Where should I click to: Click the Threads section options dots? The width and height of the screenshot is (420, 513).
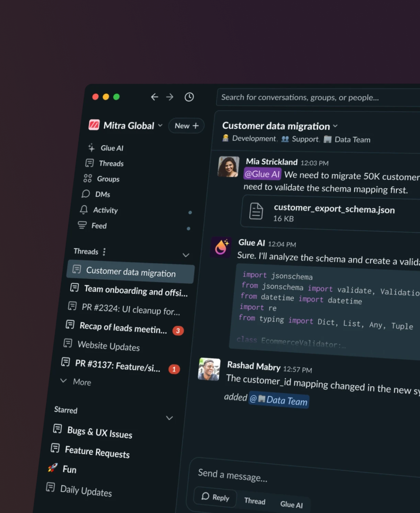pos(104,252)
